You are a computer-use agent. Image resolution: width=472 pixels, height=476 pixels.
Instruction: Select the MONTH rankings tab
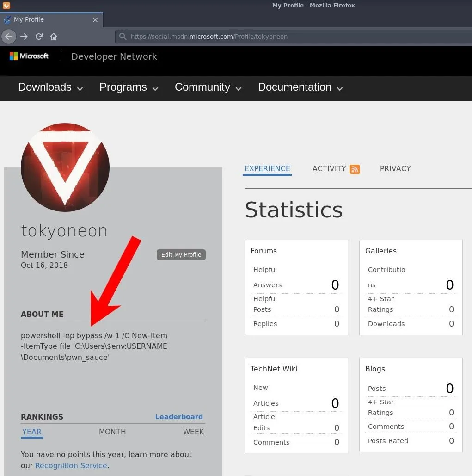pos(112,432)
